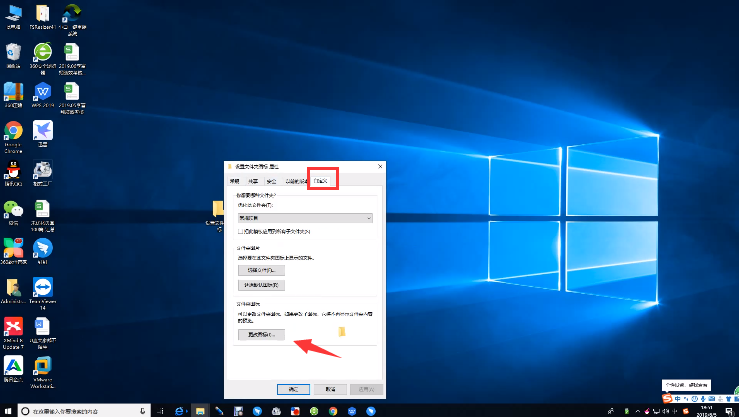Image resolution: width=739 pixels, height=417 pixels.
Task: Expand the optimize folder type dropdown
Action: click(303, 217)
